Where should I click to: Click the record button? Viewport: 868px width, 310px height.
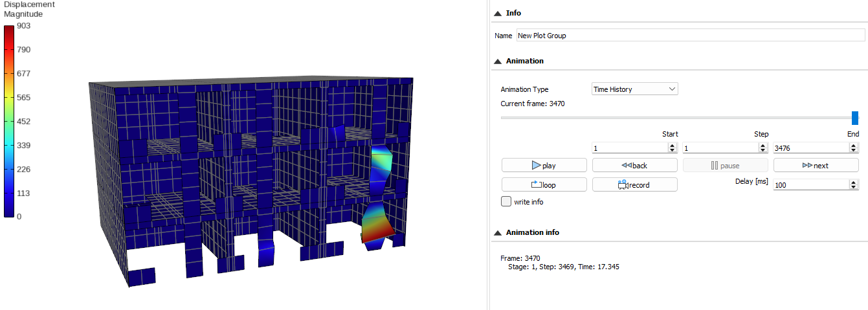click(635, 184)
